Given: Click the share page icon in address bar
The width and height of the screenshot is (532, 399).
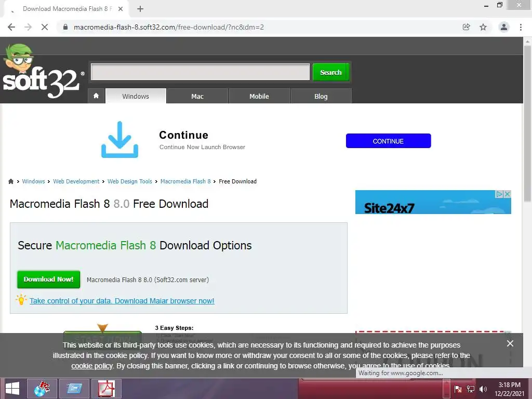Looking at the screenshot, I should (x=467, y=27).
